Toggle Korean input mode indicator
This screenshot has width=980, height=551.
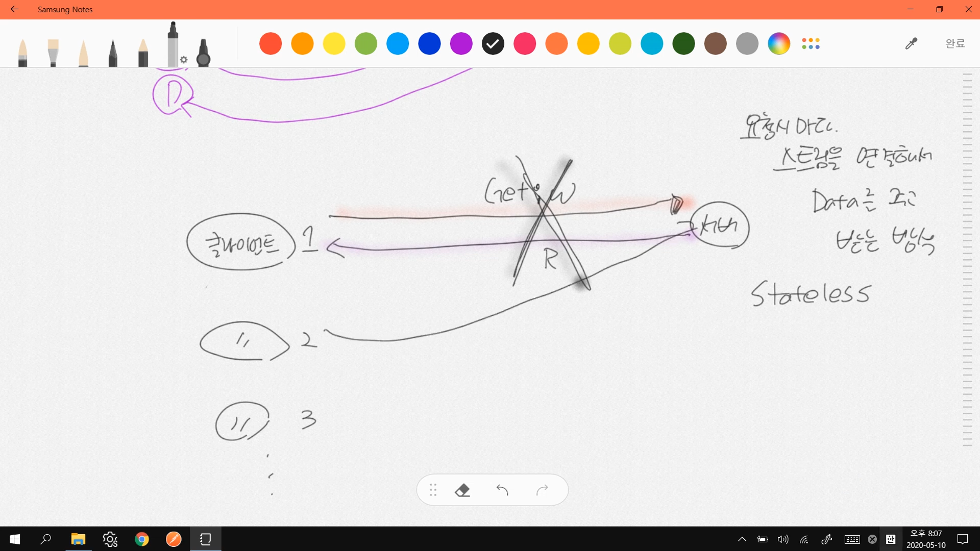coord(891,539)
